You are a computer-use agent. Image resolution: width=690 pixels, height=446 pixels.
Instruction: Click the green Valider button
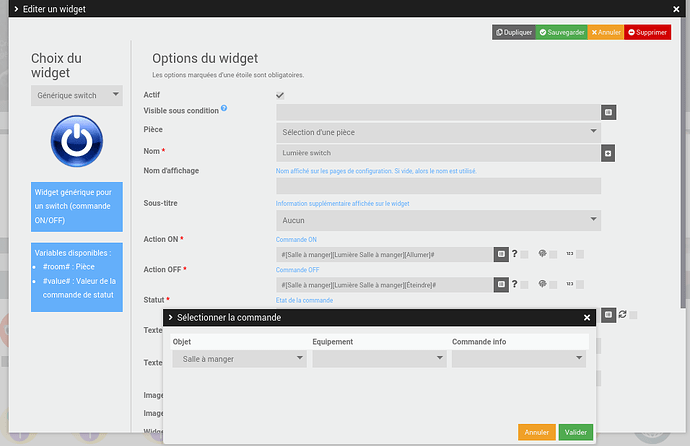click(x=576, y=432)
